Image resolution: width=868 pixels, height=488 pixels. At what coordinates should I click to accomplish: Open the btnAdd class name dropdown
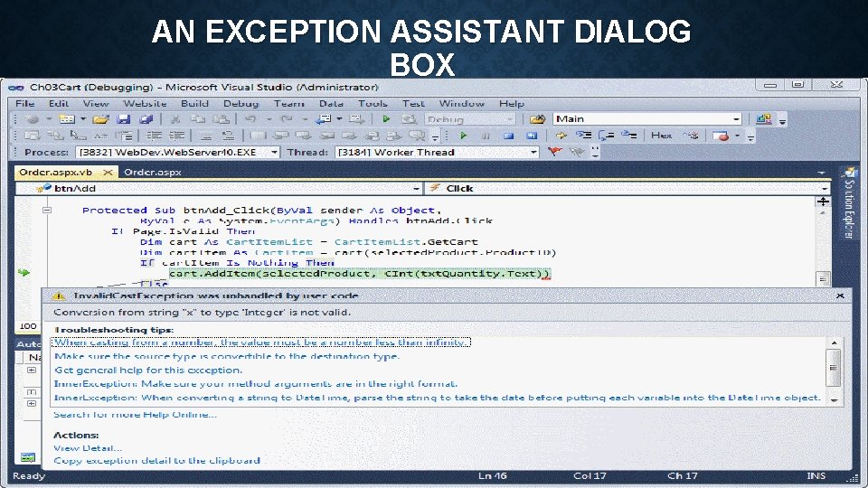click(416, 189)
